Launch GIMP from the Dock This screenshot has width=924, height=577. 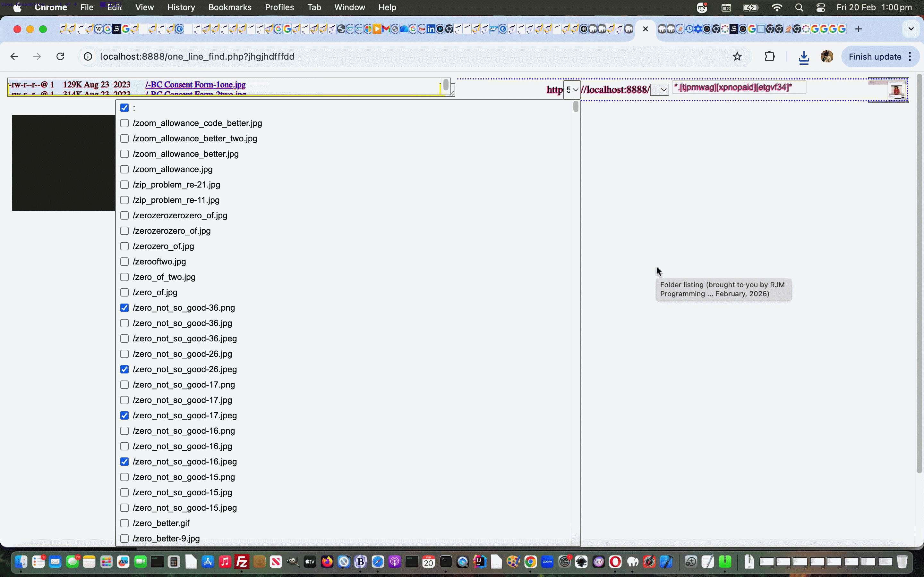293,562
